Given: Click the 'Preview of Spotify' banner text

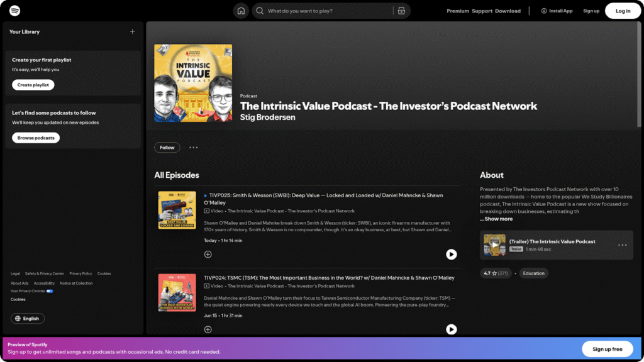Looking at the screenshot, I should [28, 345].
